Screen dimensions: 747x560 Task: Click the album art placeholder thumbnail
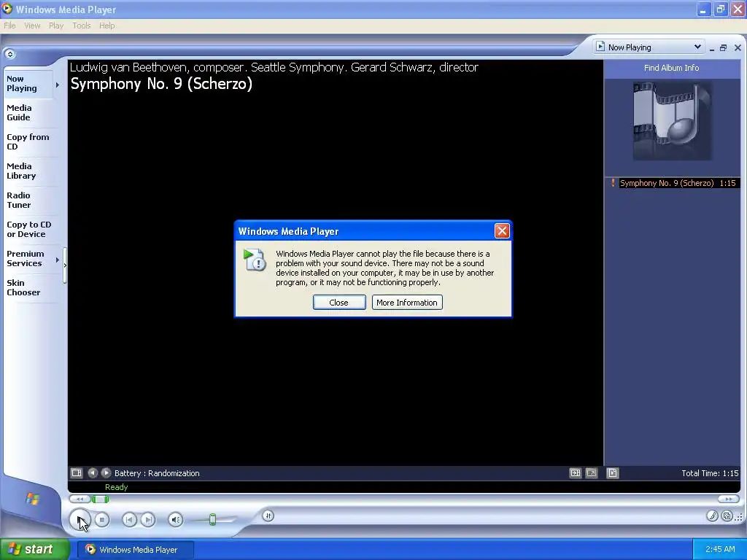tap(672, 121)
